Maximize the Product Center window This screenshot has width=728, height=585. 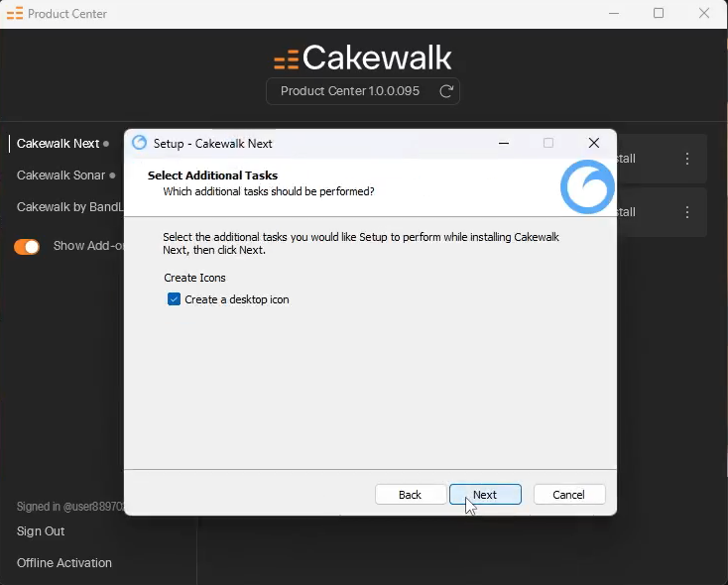pyautogui.click(x=659, y=13)
